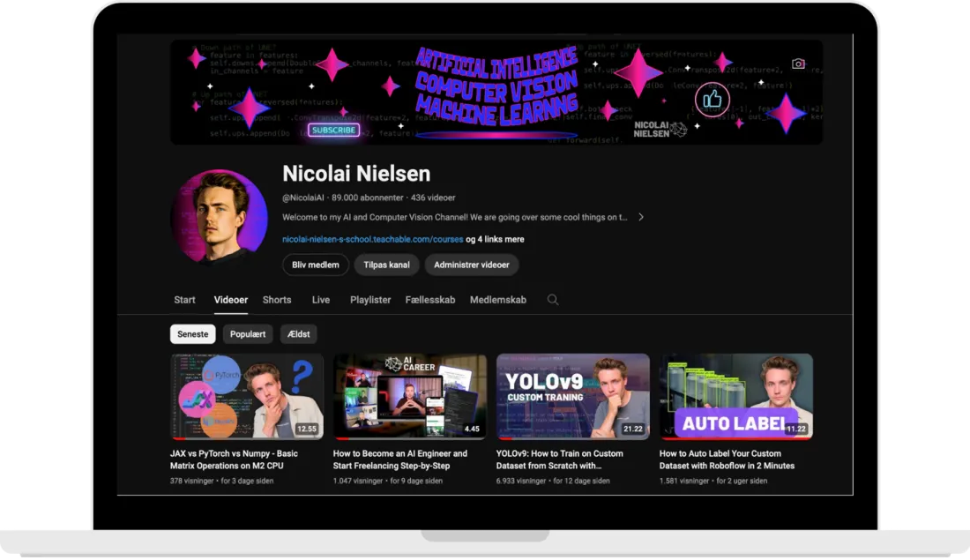The width and height of the screenshot is (970, 560).
Task: Click the '1.047 visninger' metadata text
Action: click(x=357, y=481)
